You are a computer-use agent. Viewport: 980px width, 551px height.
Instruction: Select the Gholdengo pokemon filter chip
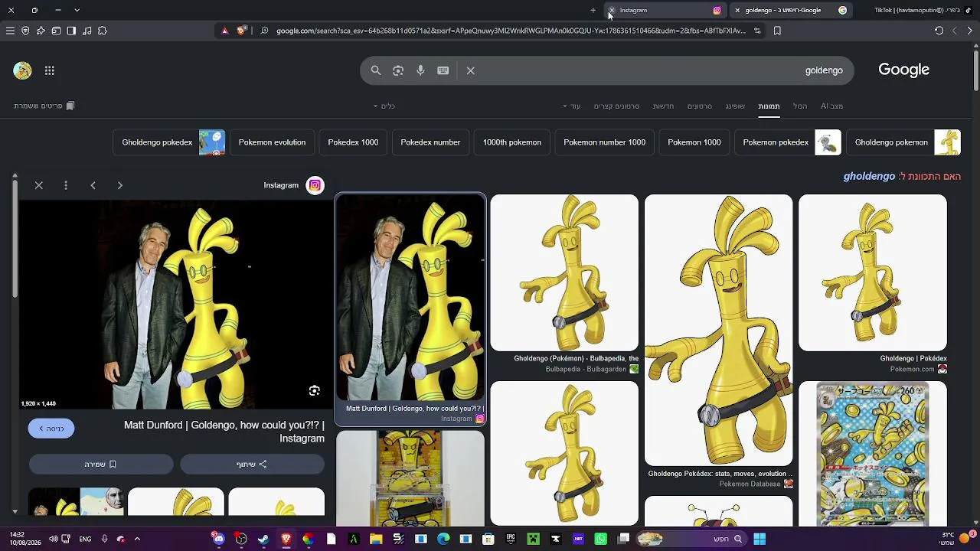click(903, 142)
